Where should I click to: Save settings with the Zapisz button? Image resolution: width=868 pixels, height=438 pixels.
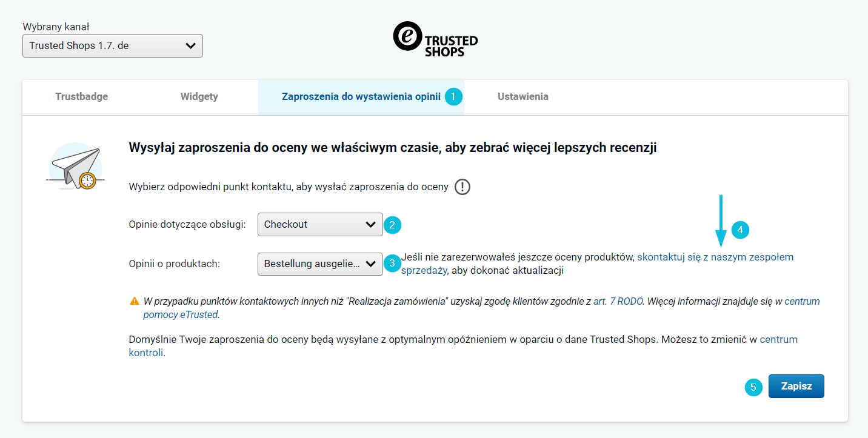coord(796,386)
